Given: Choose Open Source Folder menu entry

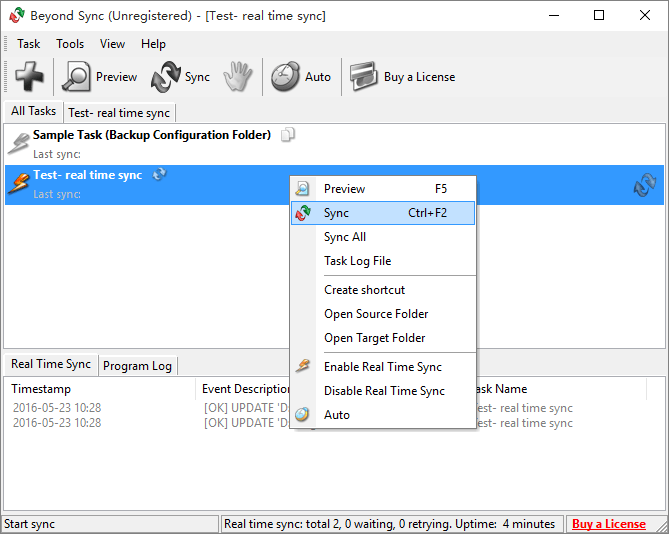Looking at the screenshot, I should pos(374,314).
